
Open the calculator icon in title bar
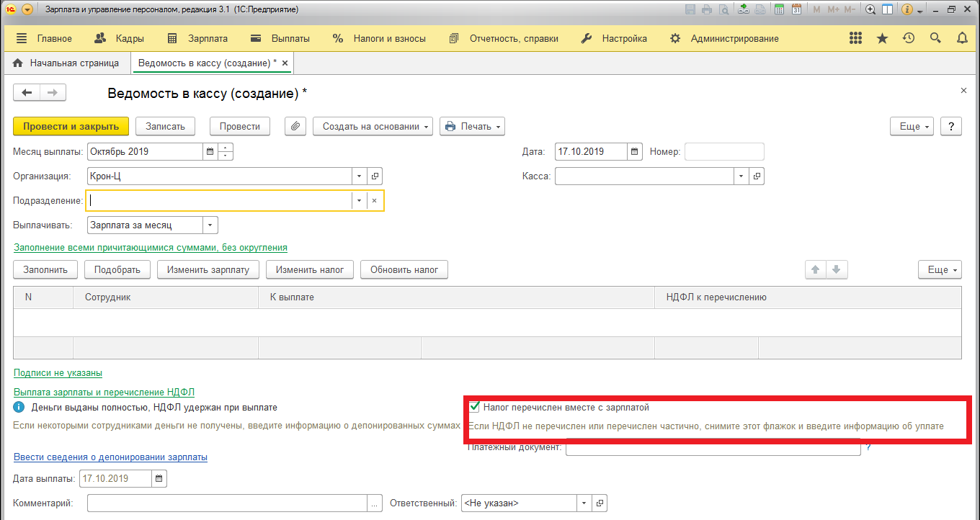tap(779, 10)
